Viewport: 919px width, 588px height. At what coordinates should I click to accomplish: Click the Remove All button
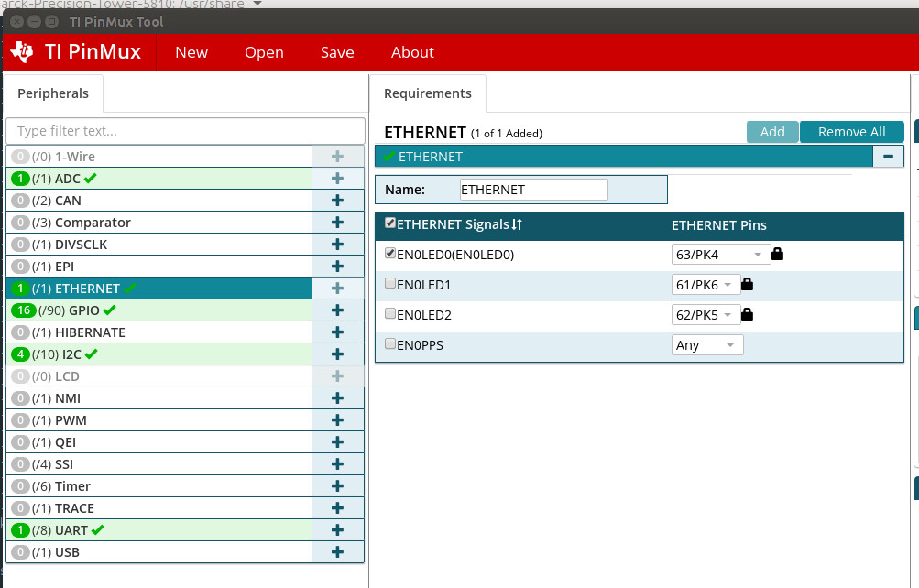(x=851, y=131)
